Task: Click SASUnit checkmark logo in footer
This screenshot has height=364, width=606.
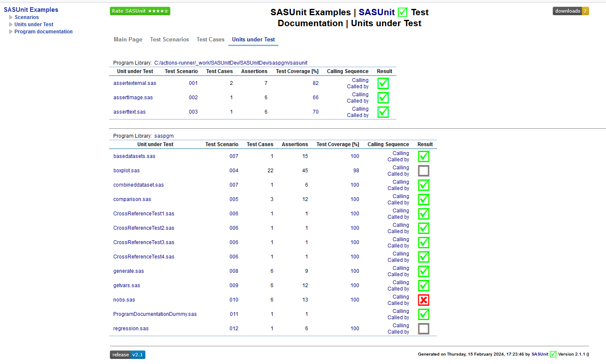Action: (553, 354)
